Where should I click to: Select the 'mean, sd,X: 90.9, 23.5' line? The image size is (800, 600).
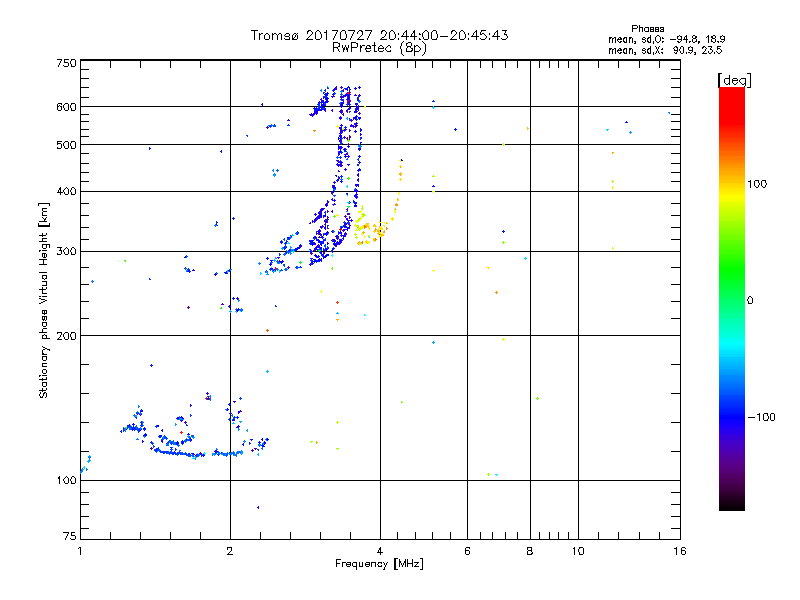click(x=665, y=50)
